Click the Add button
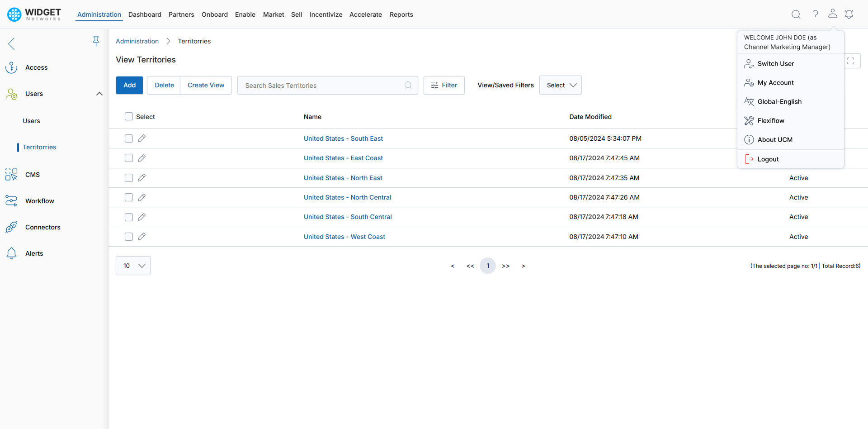This screenshot has height=429, width=868. tap(129, 85)
